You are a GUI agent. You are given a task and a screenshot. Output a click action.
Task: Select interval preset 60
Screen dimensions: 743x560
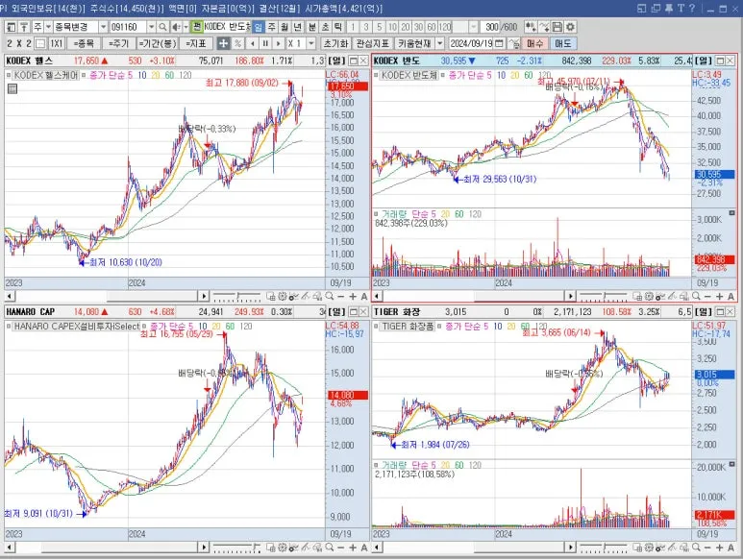pyautogui.click(x=432, y=27)
